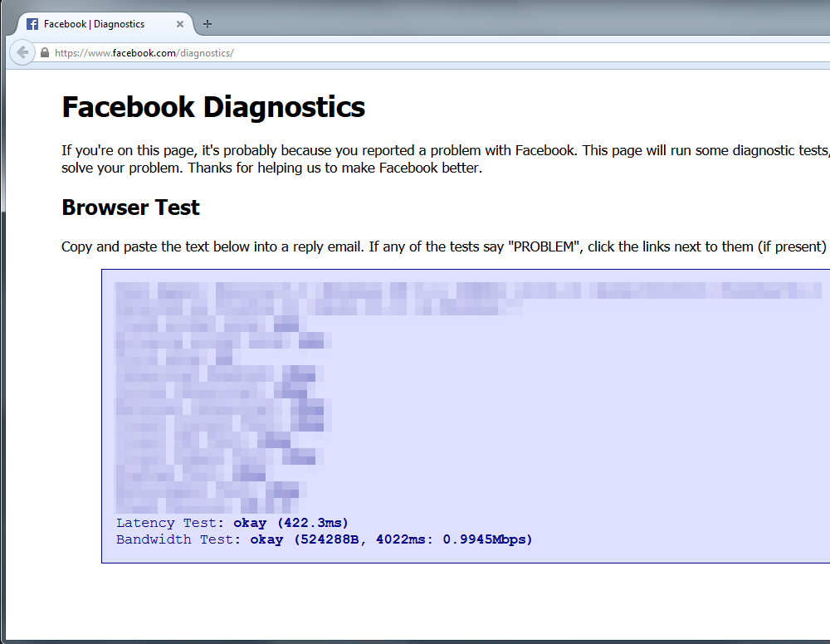Screen dimensions: 830x644
Task: Click 'Thanks for helping us' sentence
Action: (x=335, y=168)
